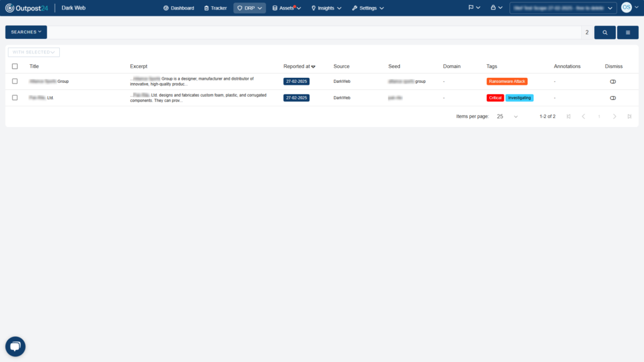Go to first page
Viewport: 644px width, 362px height.
coord(569,116)
